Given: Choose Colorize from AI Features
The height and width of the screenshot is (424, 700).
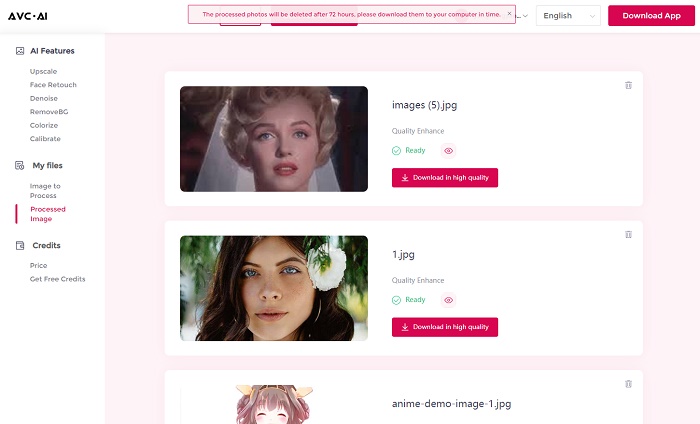Looking at the screenshot, I should pos(44,125).
